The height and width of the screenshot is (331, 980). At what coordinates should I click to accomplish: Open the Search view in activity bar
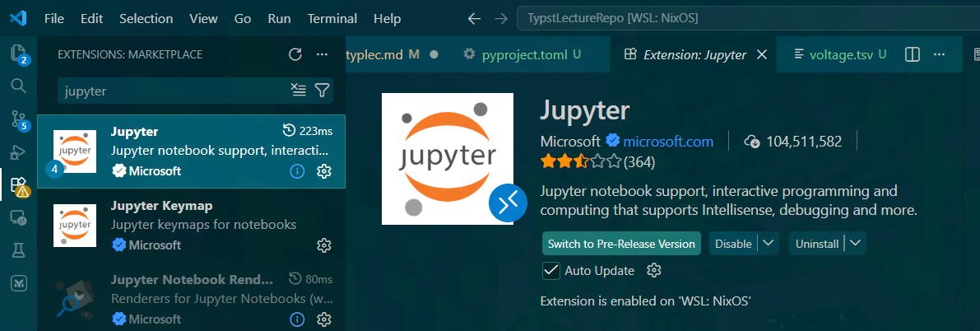click(19, 85)
